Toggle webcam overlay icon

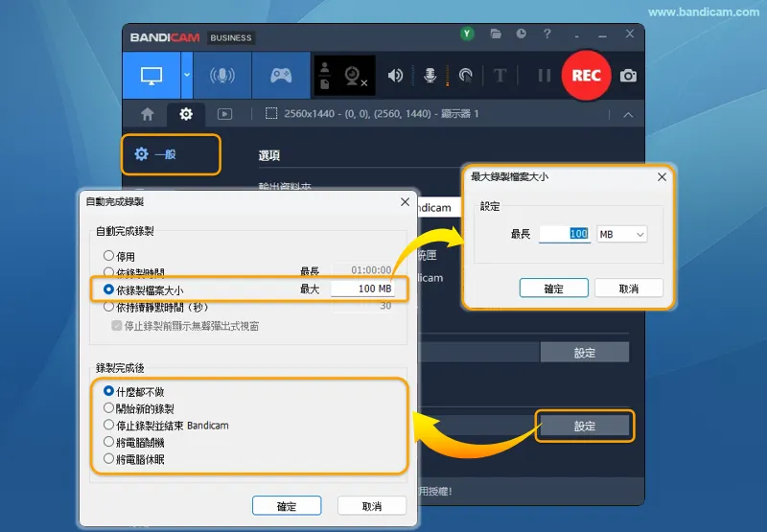click(355, 76)
